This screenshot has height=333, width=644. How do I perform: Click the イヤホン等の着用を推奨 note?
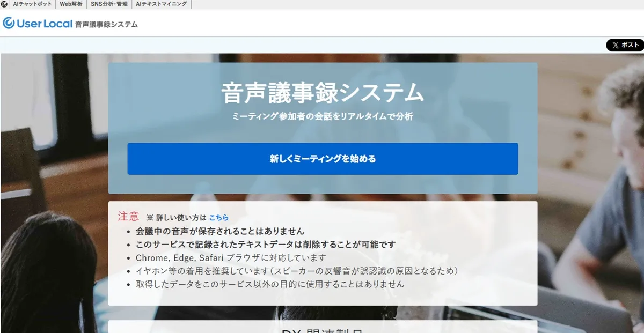point(297,271)
